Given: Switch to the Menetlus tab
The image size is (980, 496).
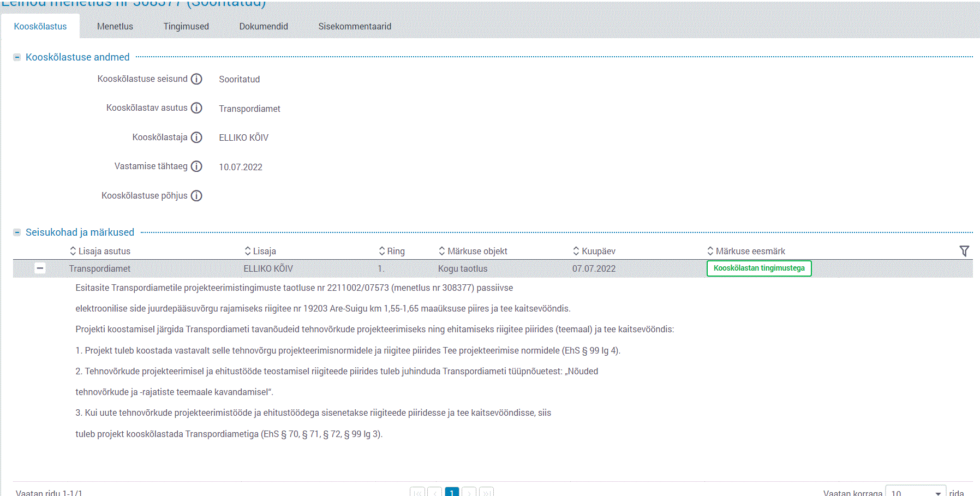Looking at the screenshot, I should pos(115,26).
